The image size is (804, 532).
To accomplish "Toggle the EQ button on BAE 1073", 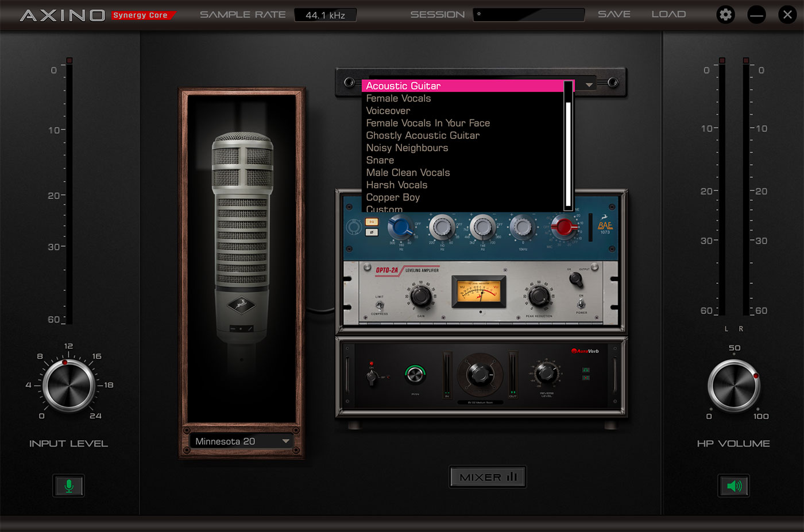I will pos(372,222).
